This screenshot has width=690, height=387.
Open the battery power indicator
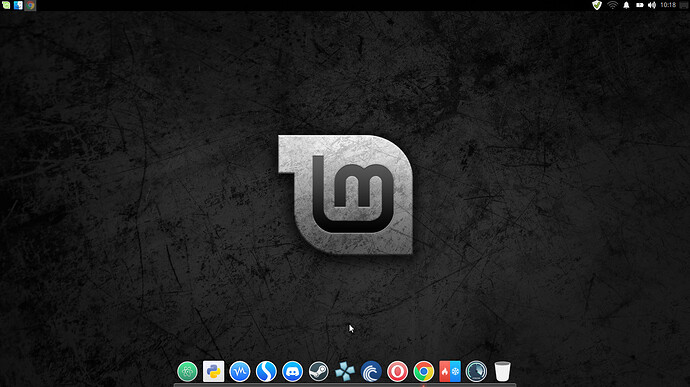tap(639, 5)
